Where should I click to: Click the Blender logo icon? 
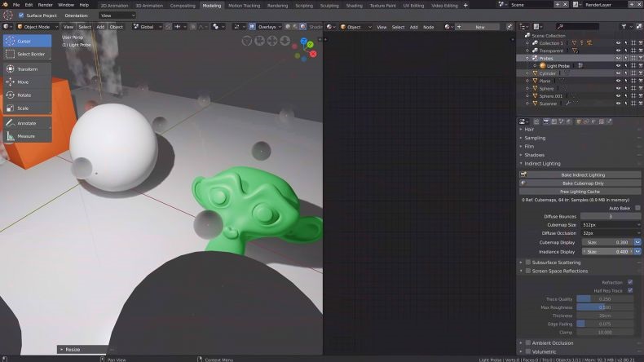[6, 5]
